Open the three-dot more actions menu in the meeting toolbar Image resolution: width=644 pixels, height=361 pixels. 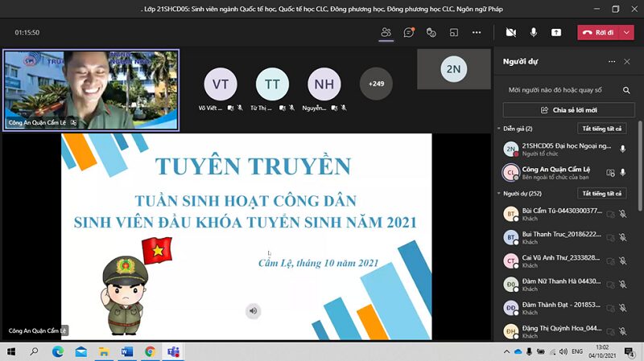point(477,32)
